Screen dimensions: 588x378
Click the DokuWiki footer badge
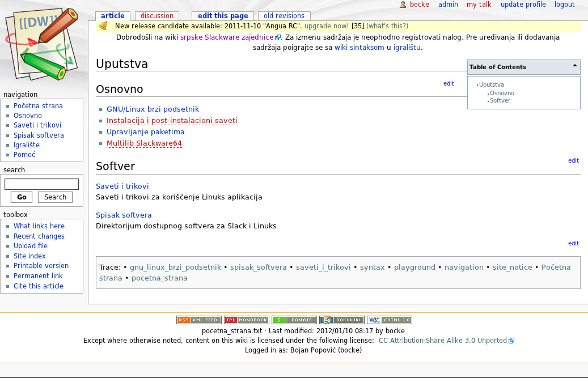pos(341,320)
